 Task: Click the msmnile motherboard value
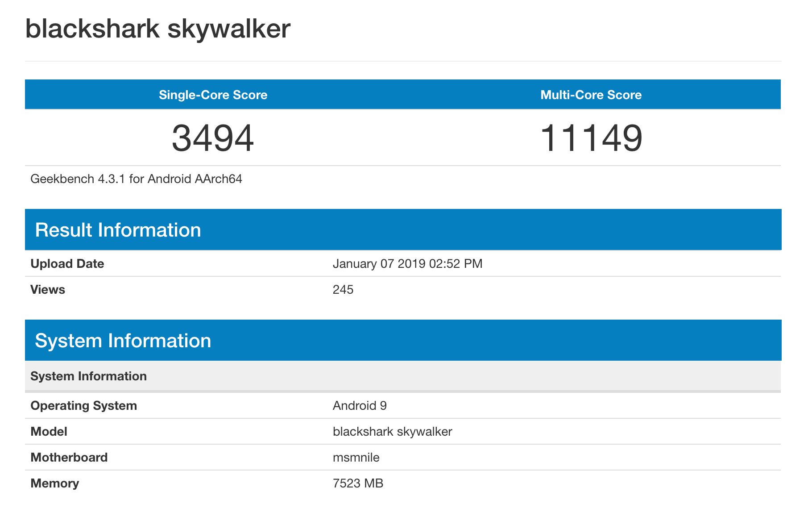[356, 457]
